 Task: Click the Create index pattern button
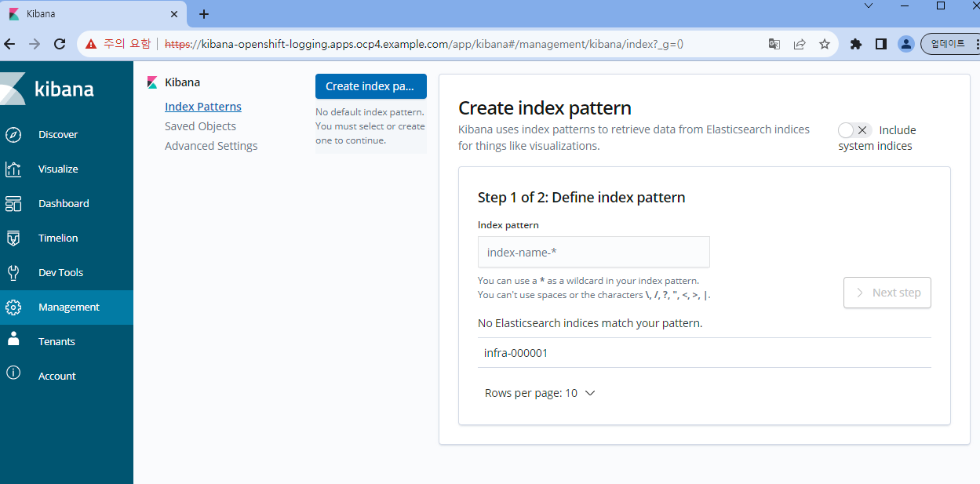coord(370,86)
